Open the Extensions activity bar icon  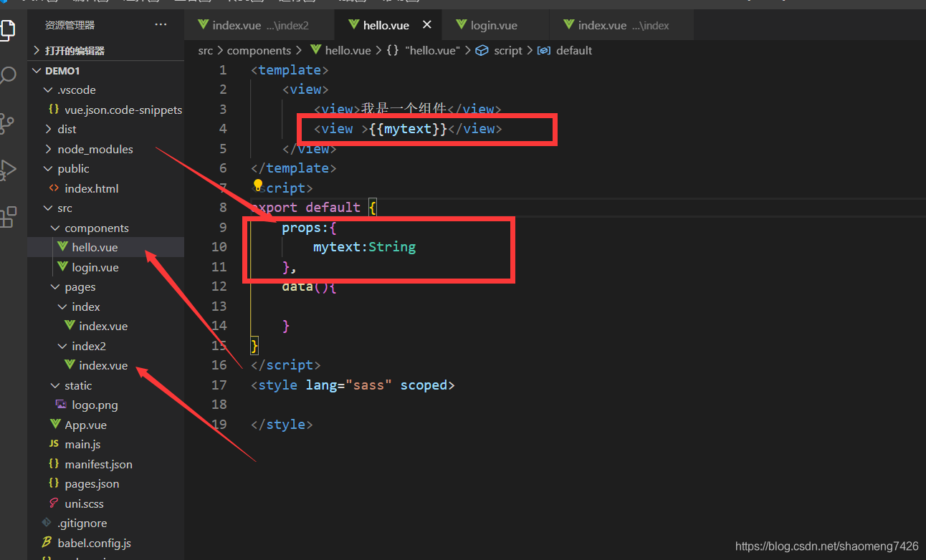[7, 217]
